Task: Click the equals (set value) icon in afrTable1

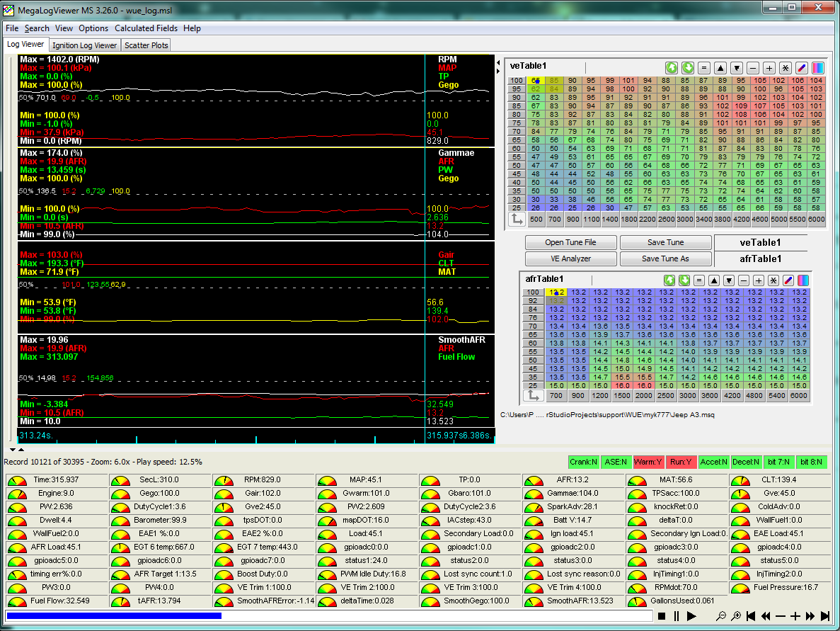Action: click(698, 280)
